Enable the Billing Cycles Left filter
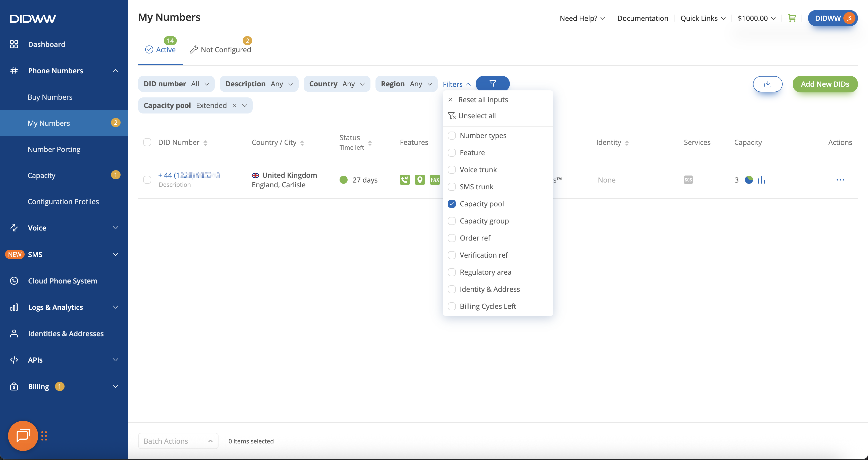This screenshot has width=868, height=460. click(452, 306)
